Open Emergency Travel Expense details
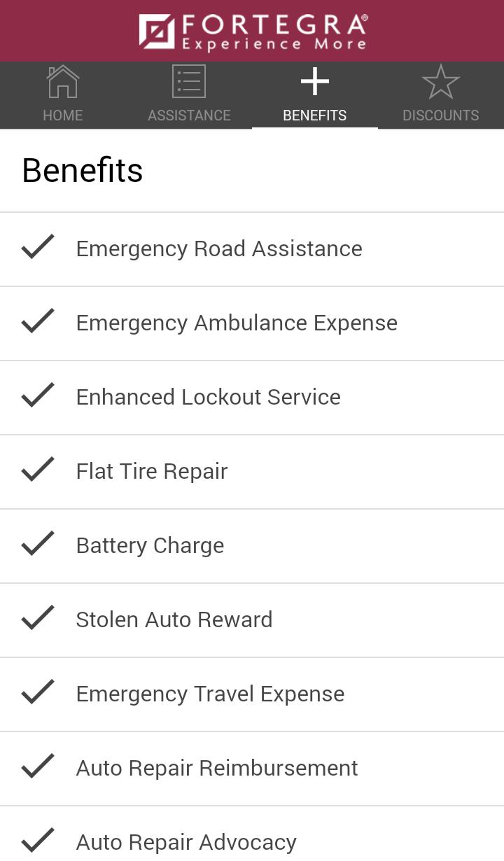This screenshot has height=861, width=504. point(252,694)
